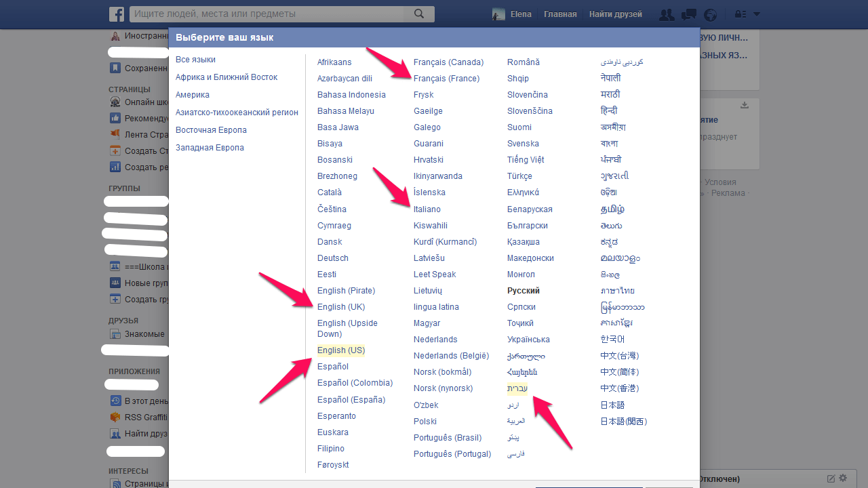Select the Западная Европа category

coord(210,148)
